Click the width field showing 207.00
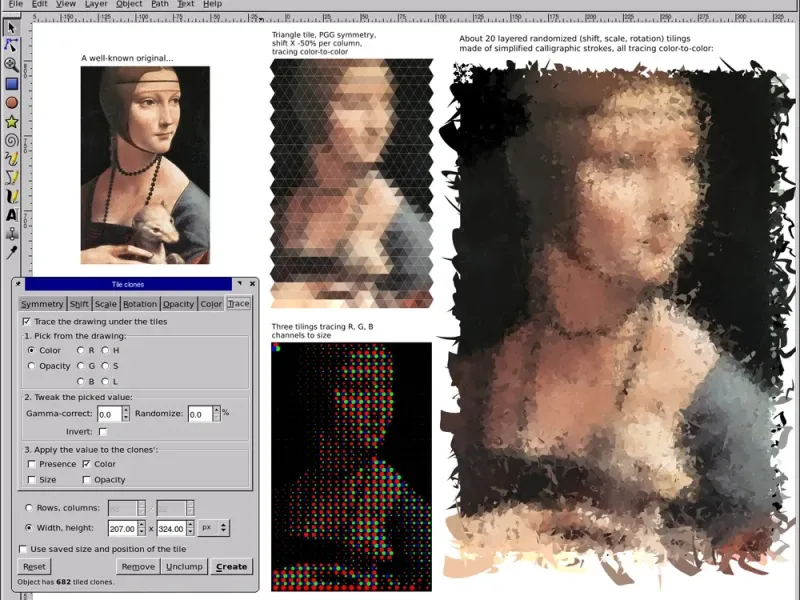 coord(123,529)
